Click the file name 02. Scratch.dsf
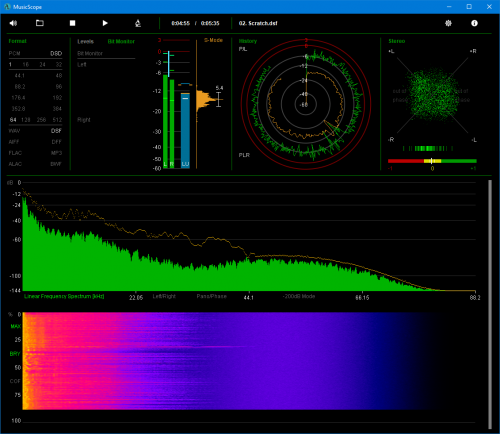Image resolution: width=500 pixels, height=434 pixels. point(258,23)
